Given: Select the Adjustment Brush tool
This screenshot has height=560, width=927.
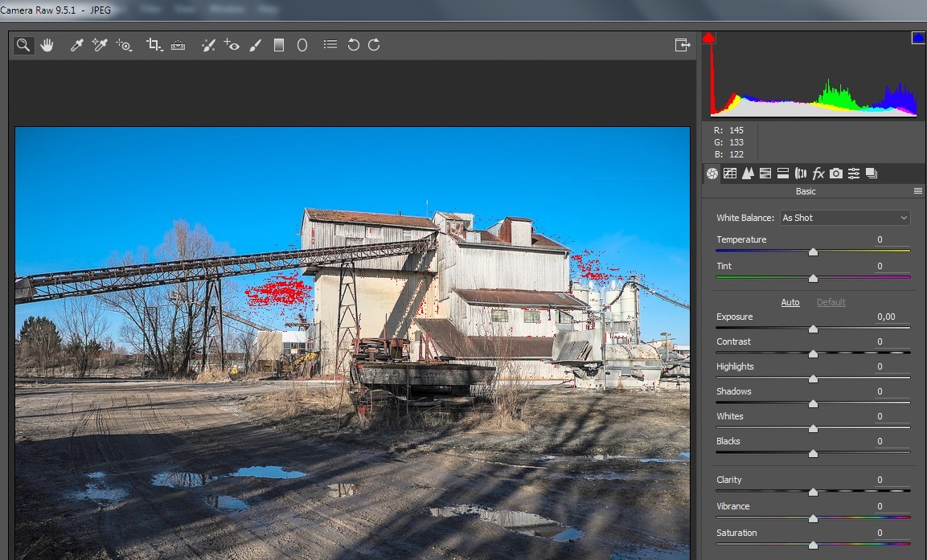Looking at the screenshot, I should (256, 45).
